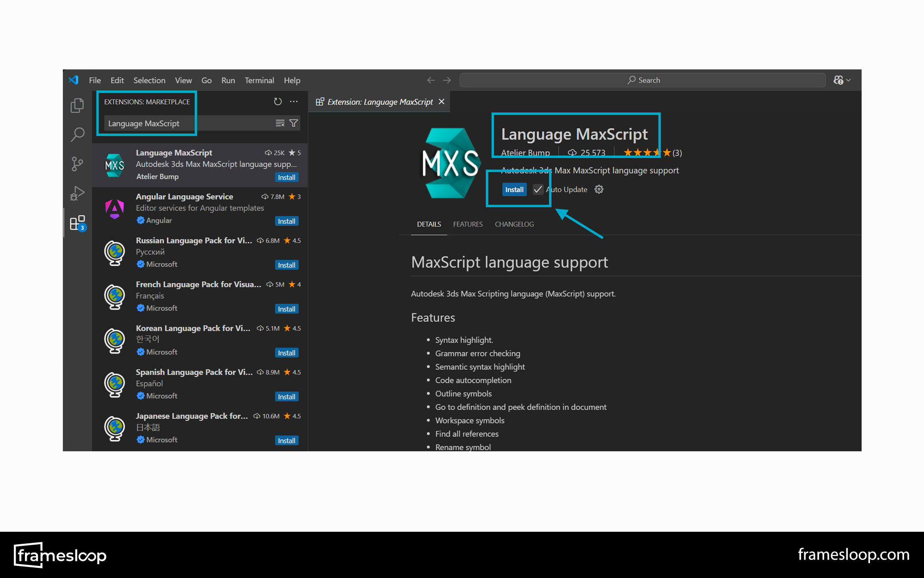
Task: Expand the Copilot dropdown chevron
Action: point(849,80)
